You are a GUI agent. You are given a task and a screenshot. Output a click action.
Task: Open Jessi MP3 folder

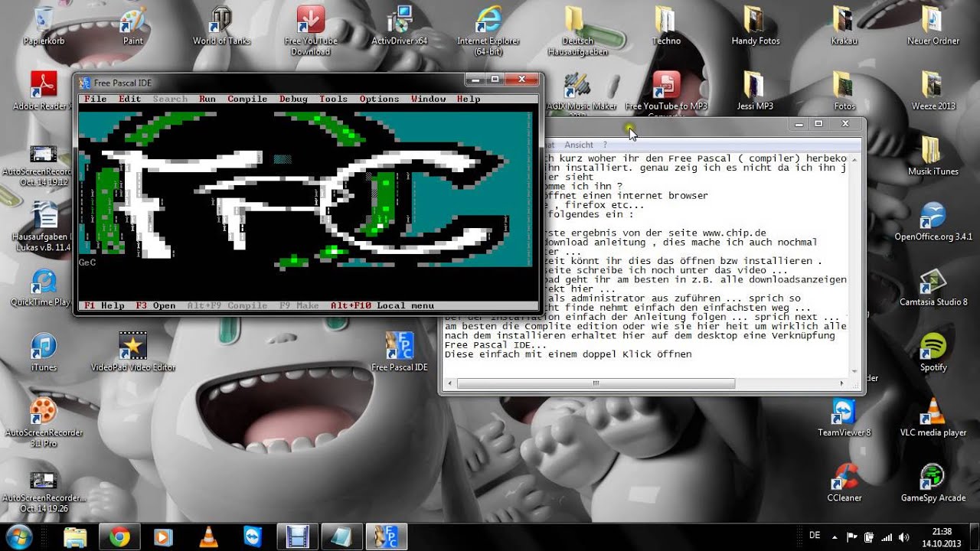[x=755, y=90]
